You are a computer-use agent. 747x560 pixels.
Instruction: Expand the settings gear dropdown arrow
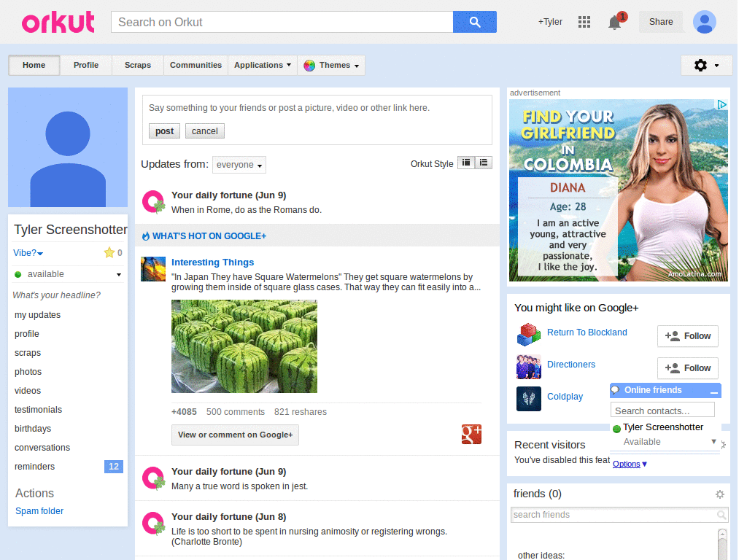point(716,66)
